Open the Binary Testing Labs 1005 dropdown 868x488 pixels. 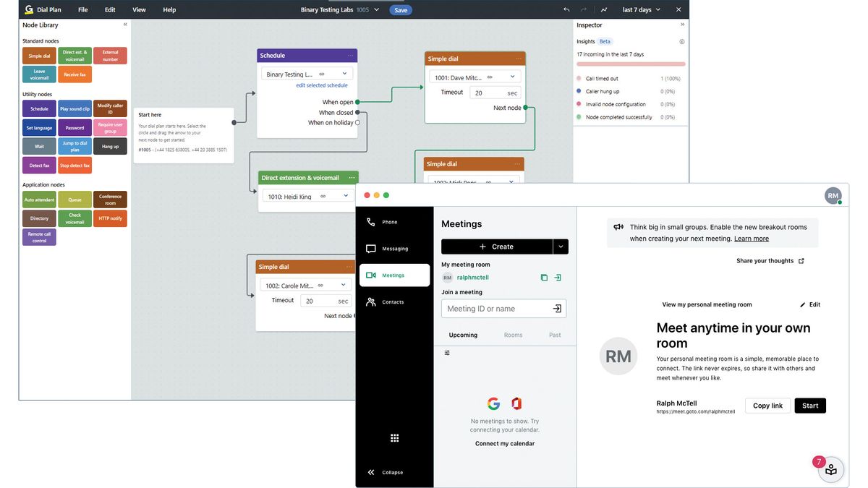[378, 10]
